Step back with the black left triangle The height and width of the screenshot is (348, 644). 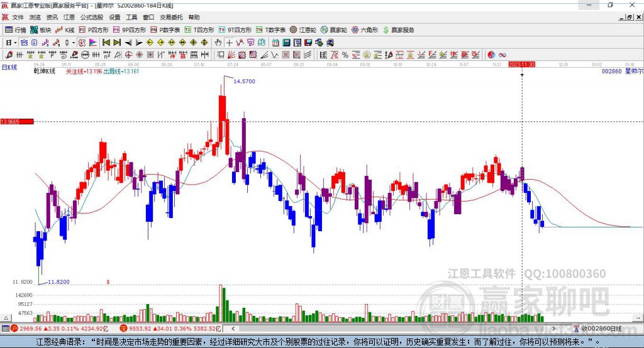pyautogui.click(x=128, y=42)
